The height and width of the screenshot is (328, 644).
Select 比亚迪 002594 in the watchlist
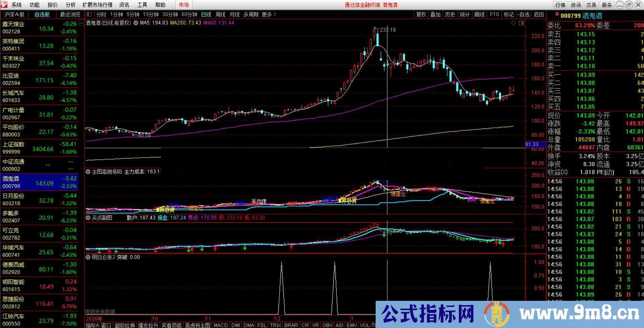(x=39, y=79)
